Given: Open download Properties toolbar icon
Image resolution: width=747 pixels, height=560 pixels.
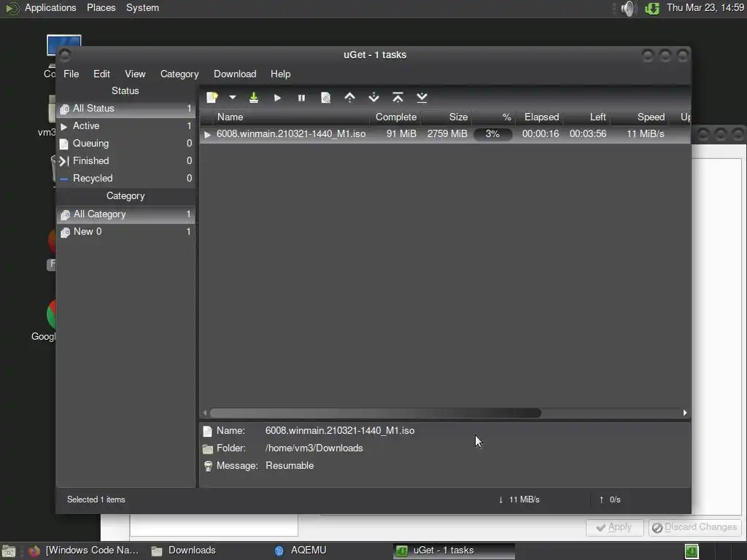Looking at the screenshot, I should coord(326,98).
